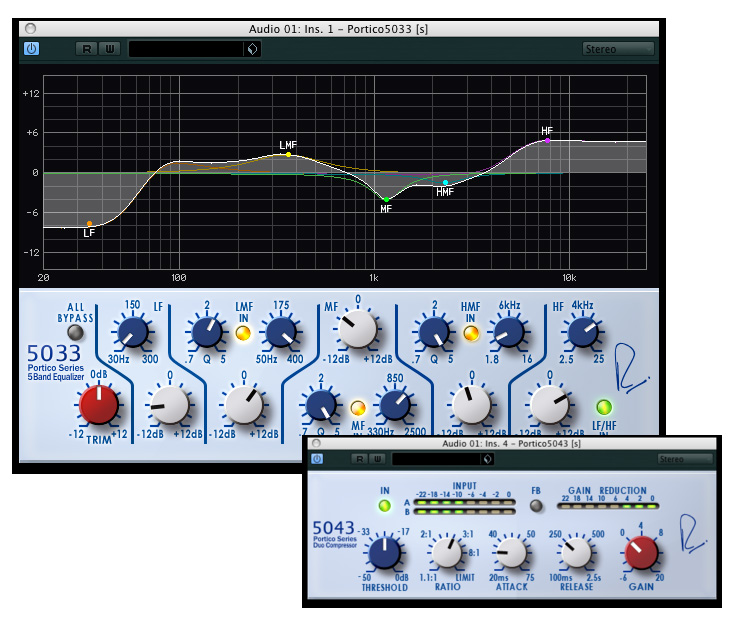Click the HMF Q knob

(x=434, y=332)
